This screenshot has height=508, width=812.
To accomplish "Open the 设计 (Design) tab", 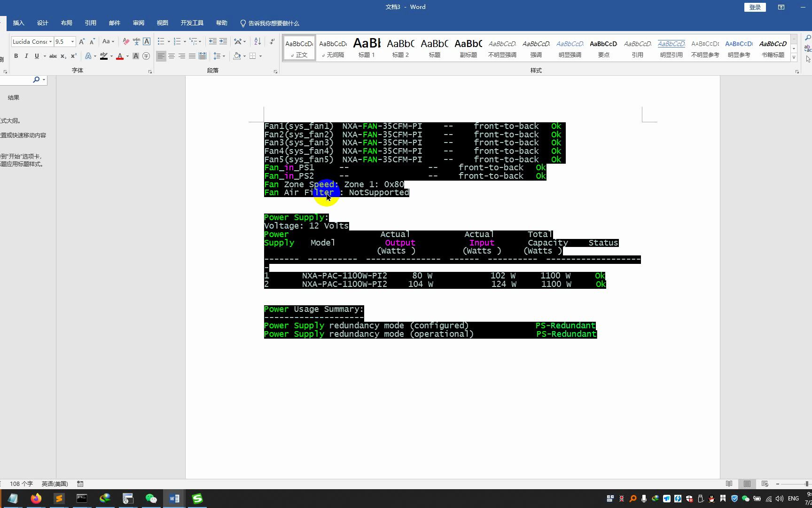I will click(x=43, y=23).
